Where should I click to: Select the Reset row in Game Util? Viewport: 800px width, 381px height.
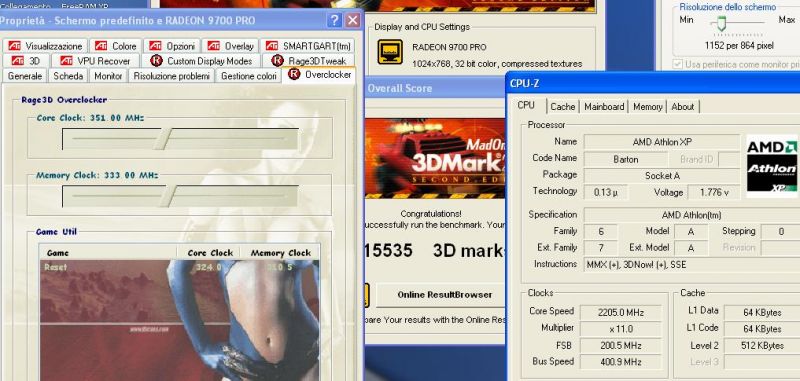point(180,267)
